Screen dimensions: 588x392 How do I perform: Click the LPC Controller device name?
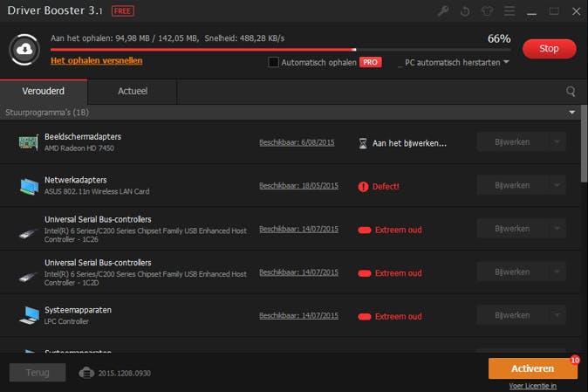click(66, 321)
